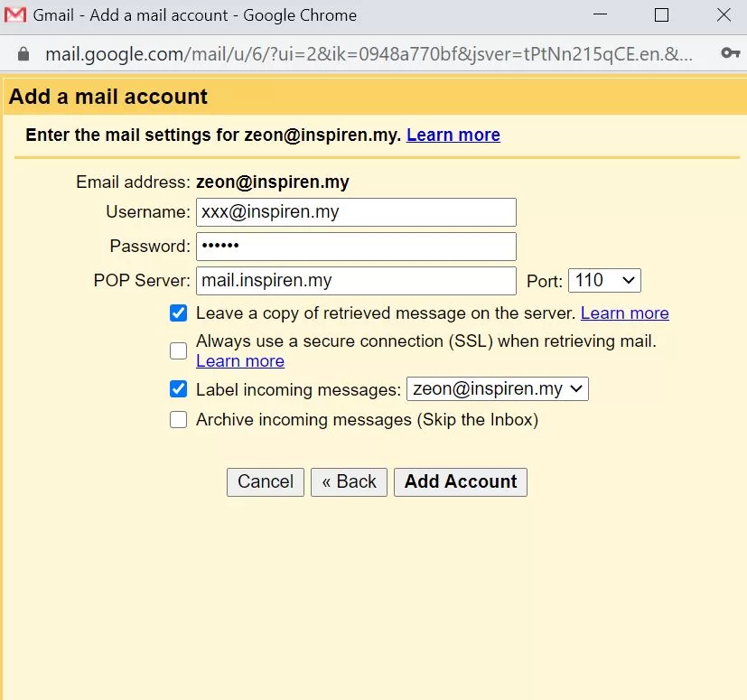Click the « Back button
Viewport: 747px width, 700px height.
click(x=349, y=481)
